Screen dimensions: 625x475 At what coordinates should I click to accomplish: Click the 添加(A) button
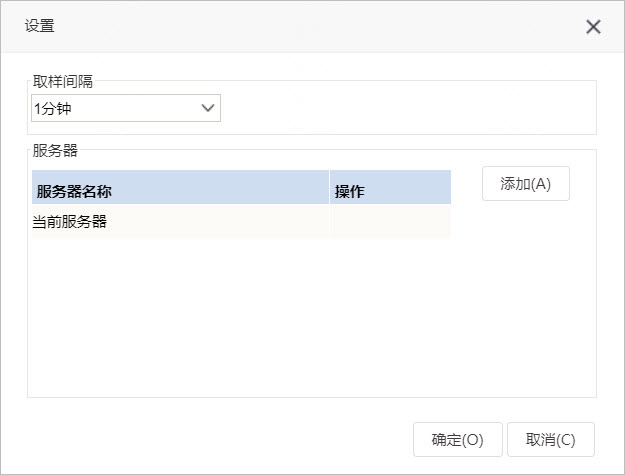(526, 184)
